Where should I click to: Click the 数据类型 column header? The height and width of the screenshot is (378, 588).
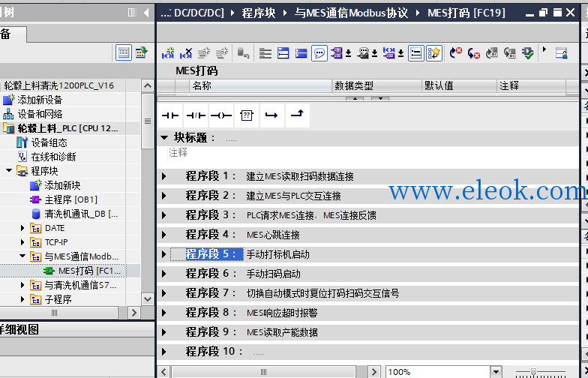coord(376,85)
